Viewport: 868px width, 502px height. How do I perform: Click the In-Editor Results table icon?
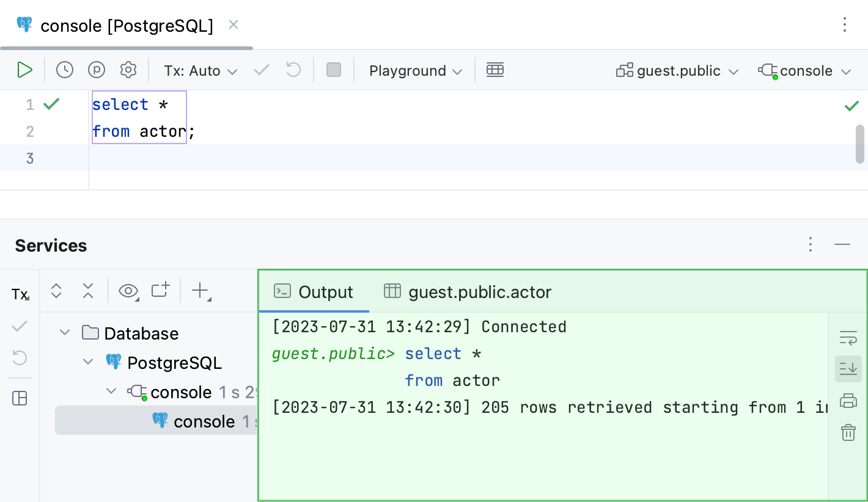(495, 70)
